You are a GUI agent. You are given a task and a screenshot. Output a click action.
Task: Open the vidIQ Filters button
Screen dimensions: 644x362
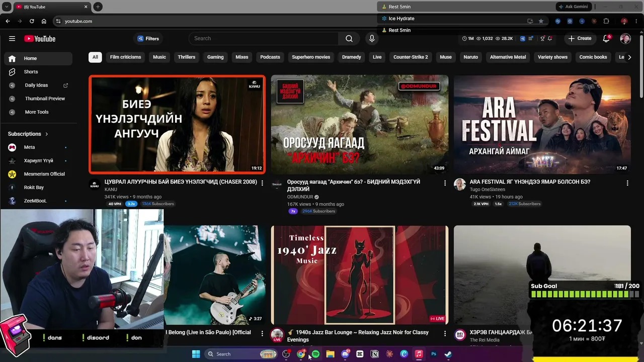click(x=148, y=39)
